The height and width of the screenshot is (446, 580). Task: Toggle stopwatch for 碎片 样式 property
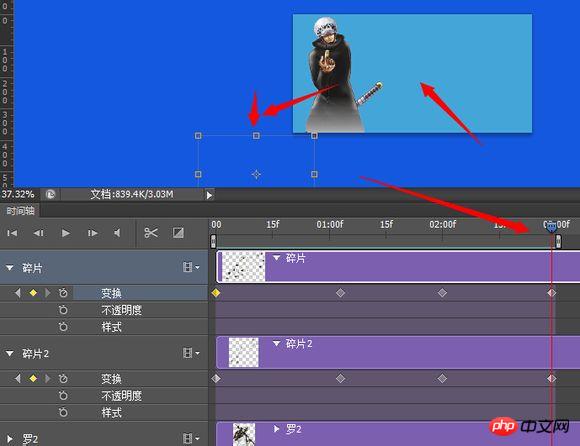(x=63, y=327)
